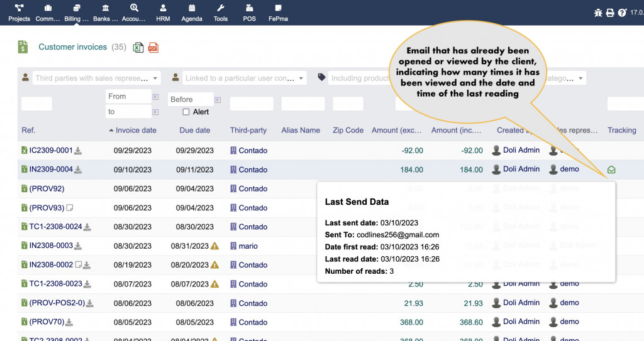Screen dimensions: 644x341
Task: Open third-party mario link
Action: point(248,246)
